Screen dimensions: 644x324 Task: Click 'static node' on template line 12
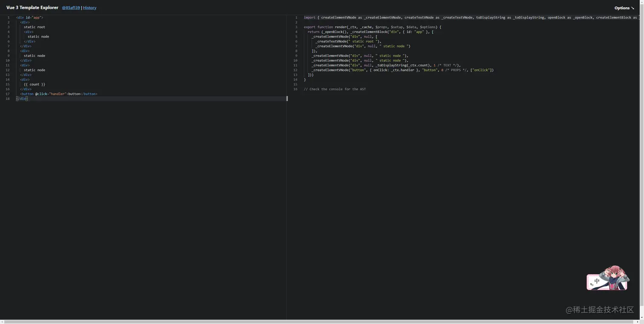click(34, 70)
